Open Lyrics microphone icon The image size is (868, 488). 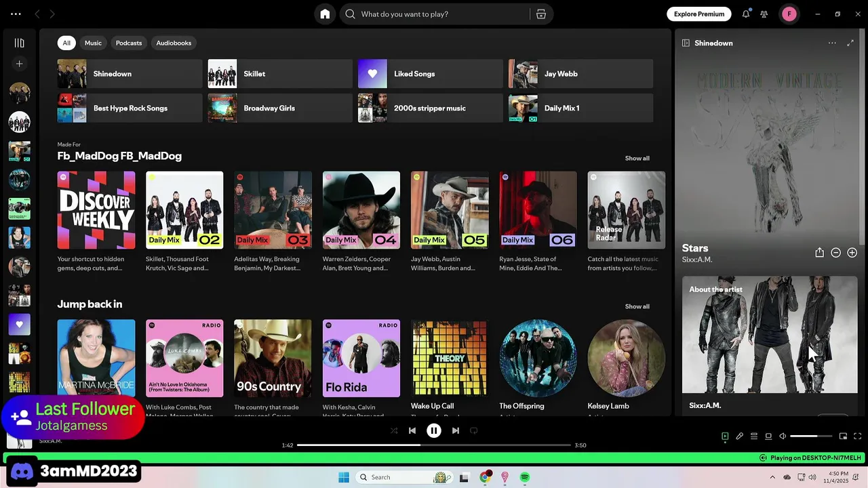(x=740, y=436)
